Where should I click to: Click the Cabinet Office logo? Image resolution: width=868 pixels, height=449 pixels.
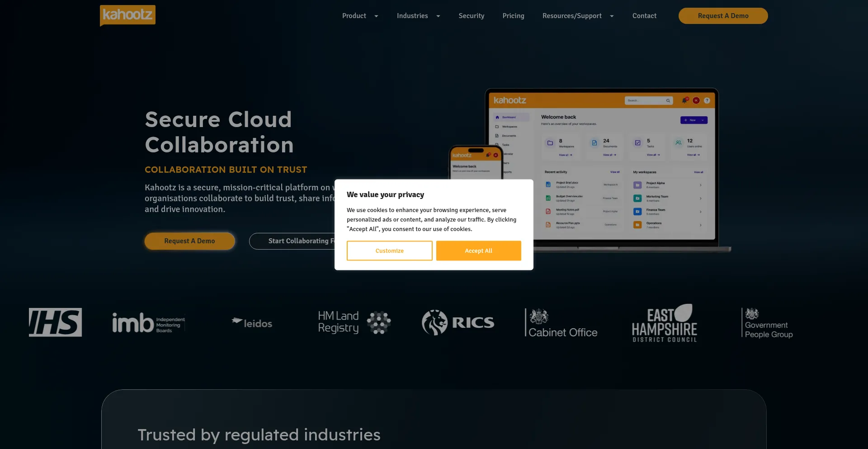click(x=561, y=323)
